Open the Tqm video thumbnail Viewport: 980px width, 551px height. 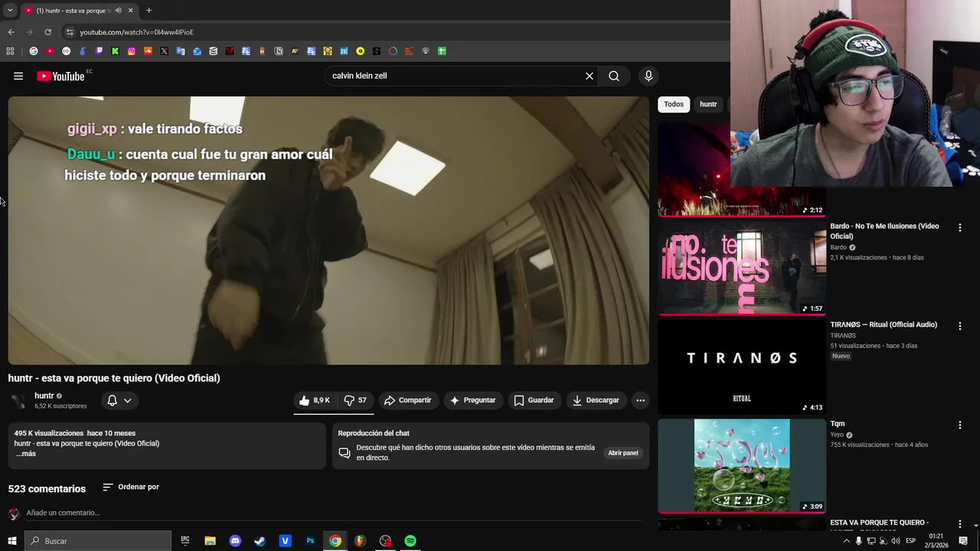(x=742, y=465)
